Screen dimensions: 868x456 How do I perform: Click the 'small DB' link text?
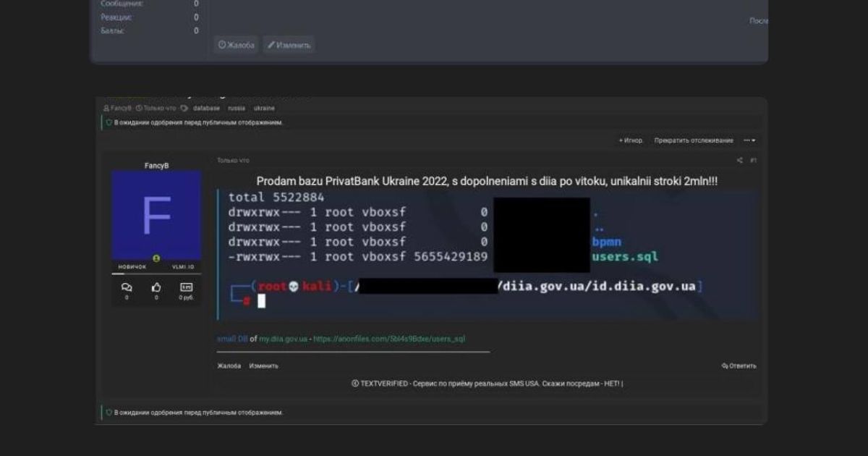point(232,338)
